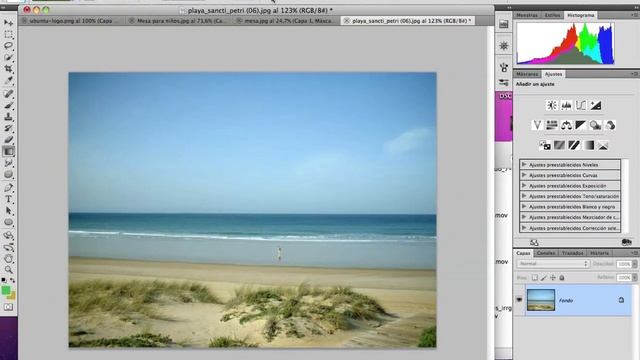The width and height of the screenshot is (640, 360).
Task: Add a Threshold adjustment
Action: (574, 145)
